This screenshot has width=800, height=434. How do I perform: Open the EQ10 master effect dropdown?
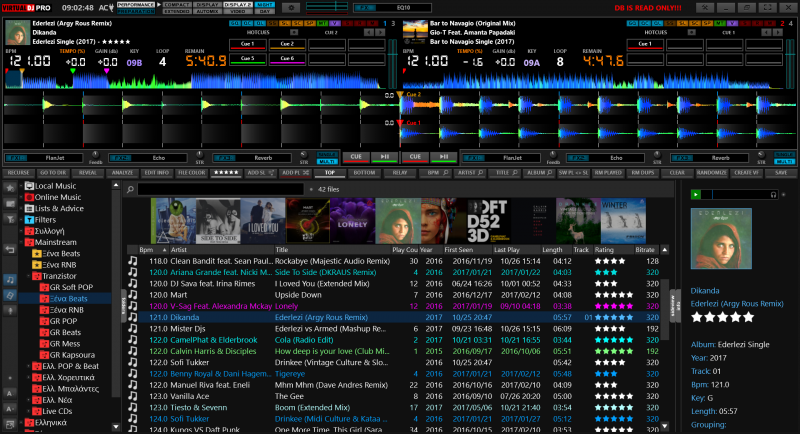(x=403, y=8)
